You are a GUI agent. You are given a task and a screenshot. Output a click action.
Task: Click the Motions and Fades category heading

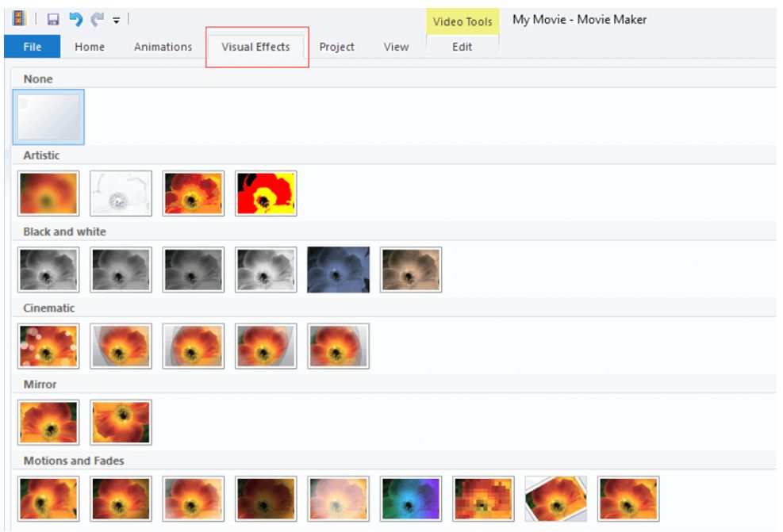point(74,461)
